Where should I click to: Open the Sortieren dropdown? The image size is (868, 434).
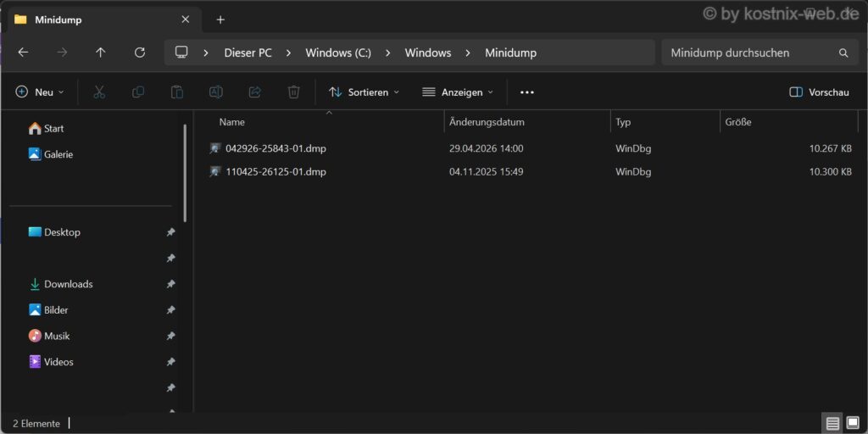[364, 92]
